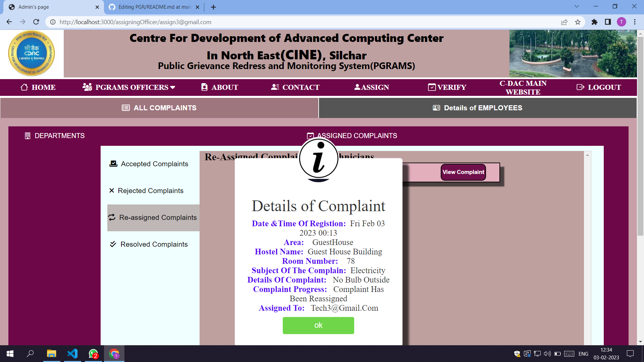This screenshot has width=644, height=362.
Task: Open Visual Studio Code from taskbar
Action: tap(72, 354)
